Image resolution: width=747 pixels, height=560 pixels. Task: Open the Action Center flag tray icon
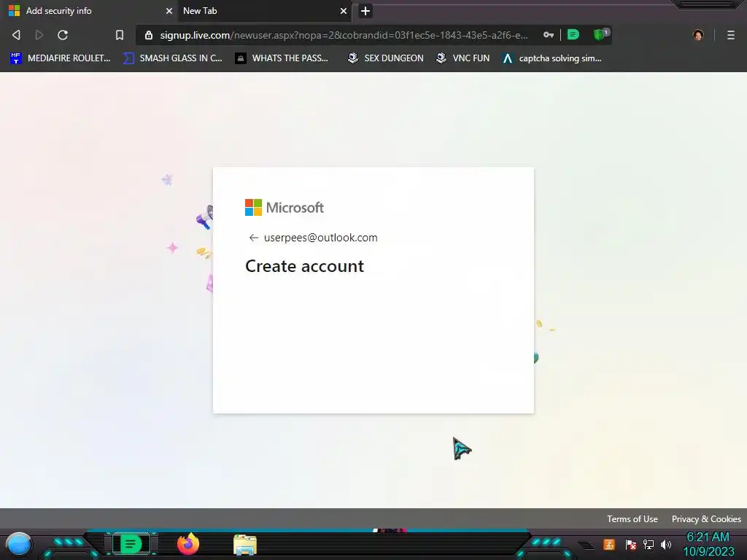pos(631,544)
